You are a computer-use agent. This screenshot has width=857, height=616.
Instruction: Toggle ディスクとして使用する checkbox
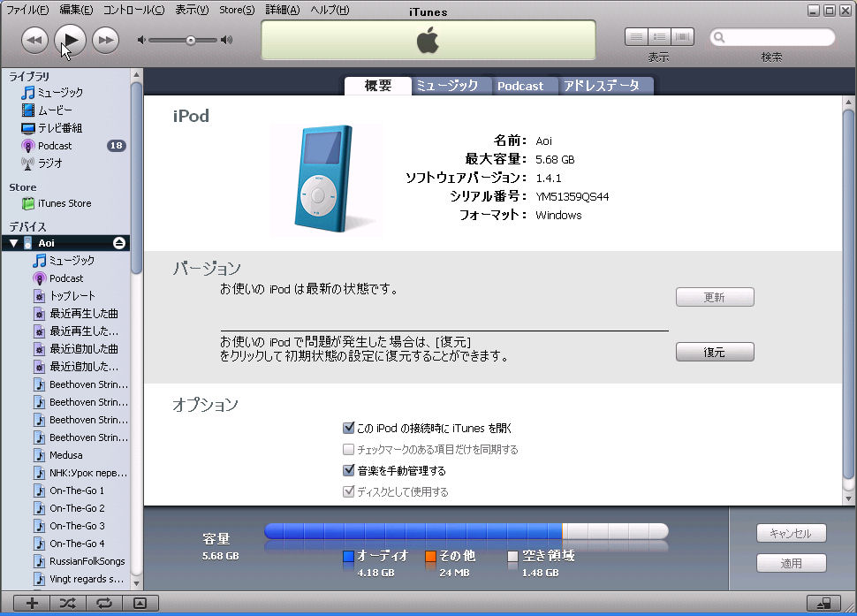pyautogui.click(x=348, y=491)
